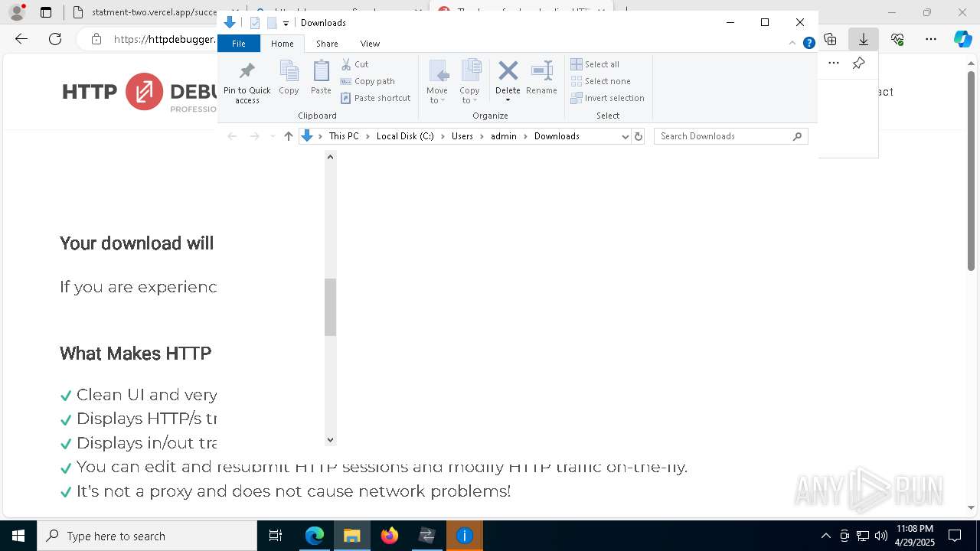Image resolution: width=980 pixels, height=551 pixels.
Task: Click Edge profile avatar icon
Action: coord(16,12)
